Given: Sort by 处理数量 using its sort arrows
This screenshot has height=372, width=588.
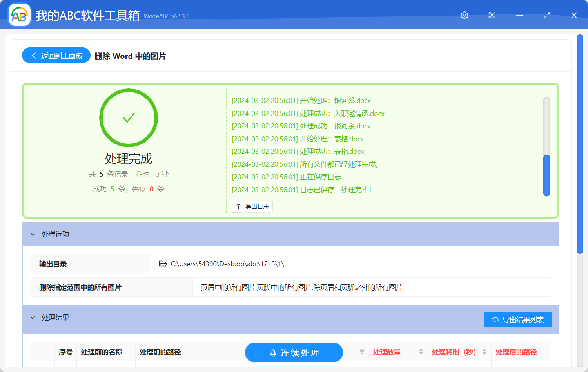Looking at the screenshot, I should point(421,352).
